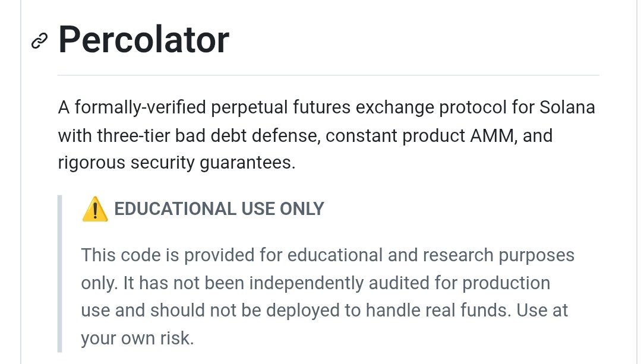This screenshot has width=641, height=364.
Task: Click the Percolator heading
Action: pyautogui.click(x=143, y=40)
